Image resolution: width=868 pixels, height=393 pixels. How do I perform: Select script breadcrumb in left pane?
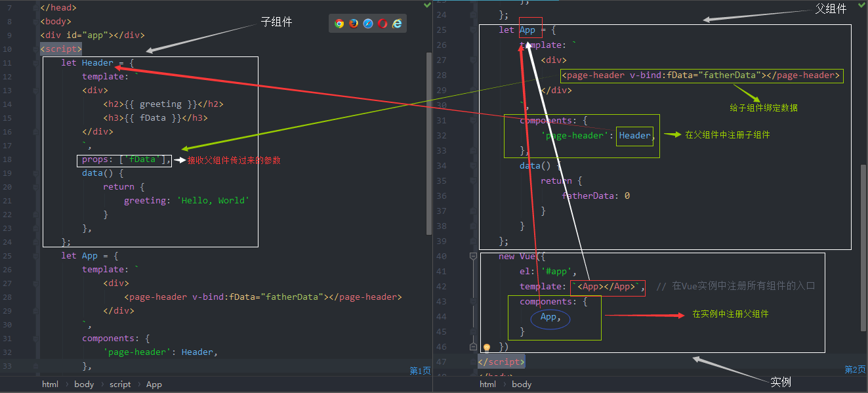(x=120, y=384)
